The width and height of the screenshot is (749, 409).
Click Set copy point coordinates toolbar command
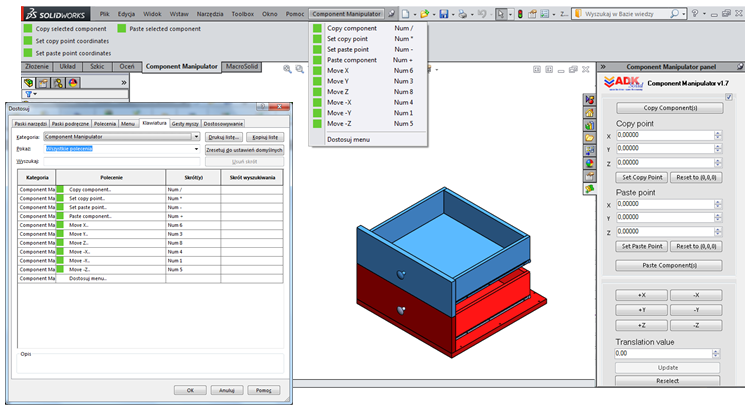[66, 41]
